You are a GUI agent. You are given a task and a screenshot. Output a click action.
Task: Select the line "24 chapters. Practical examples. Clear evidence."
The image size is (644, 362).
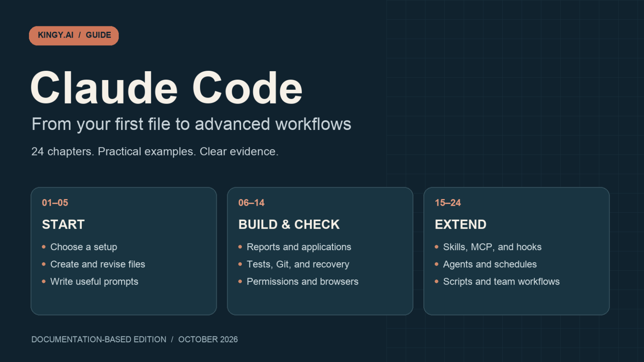click(155, 151)
